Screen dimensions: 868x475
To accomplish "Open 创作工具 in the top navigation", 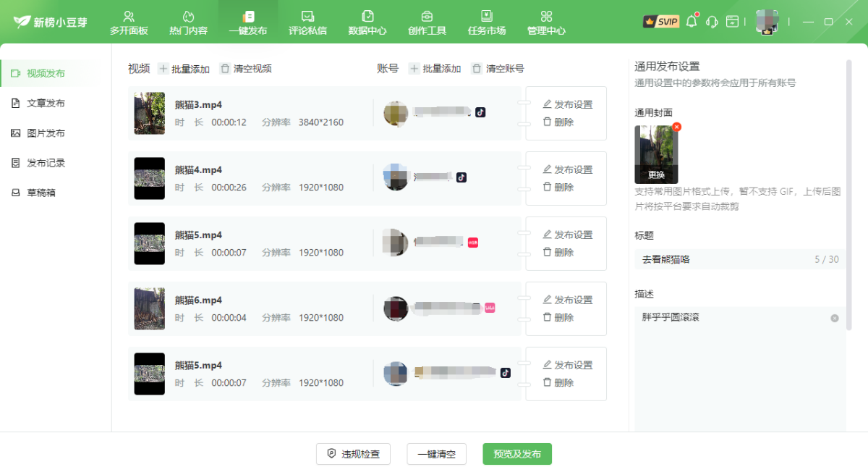I will [x=427, y=22].
